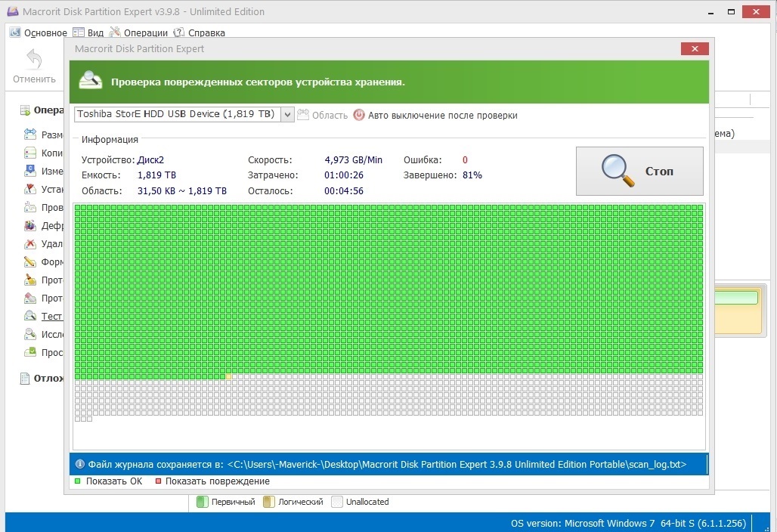
Task: Click the scan magnifier icon on Стоп button
Action: click(618, 171)
